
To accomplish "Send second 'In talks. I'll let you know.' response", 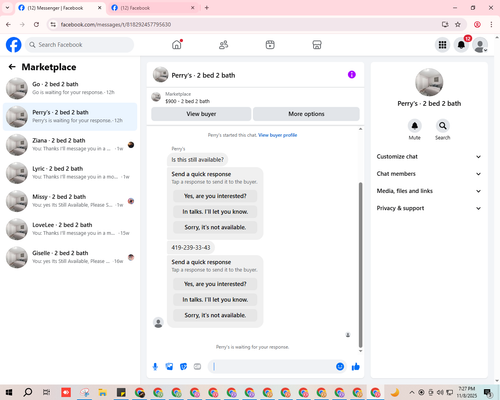I will click(x=215, y=300).
